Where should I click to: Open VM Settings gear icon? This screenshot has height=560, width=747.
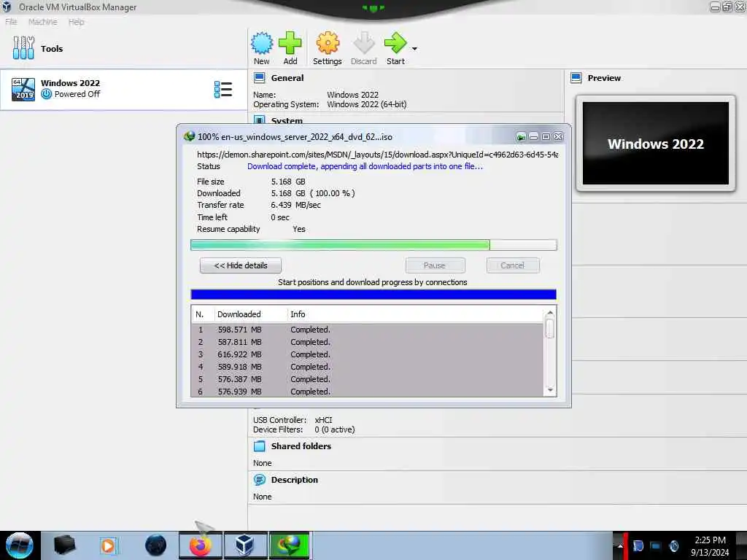pos(328,43)
